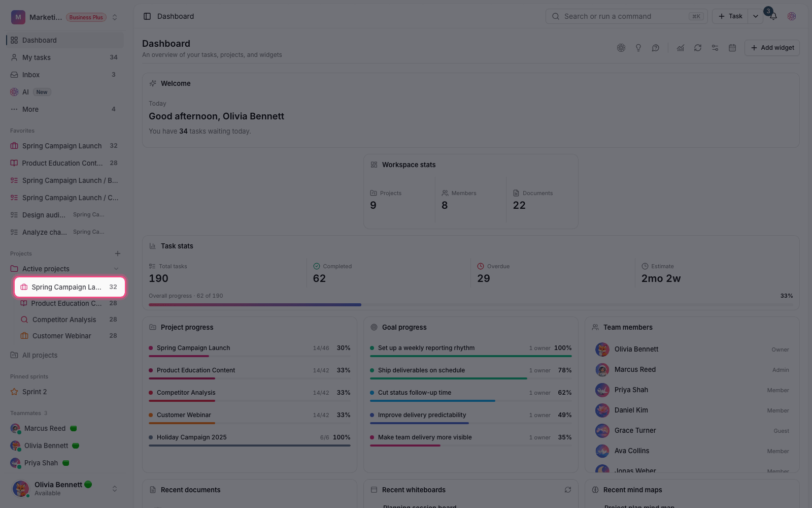Open the AI assistant icon in top bar
The image size is (812, 508).
tap(792, 16)
